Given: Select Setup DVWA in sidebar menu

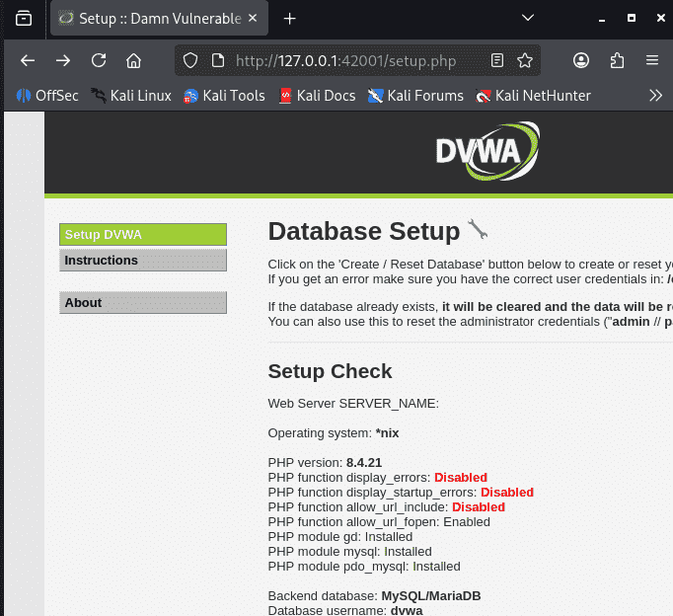Looking at the screenshot, I should point(143,234).
